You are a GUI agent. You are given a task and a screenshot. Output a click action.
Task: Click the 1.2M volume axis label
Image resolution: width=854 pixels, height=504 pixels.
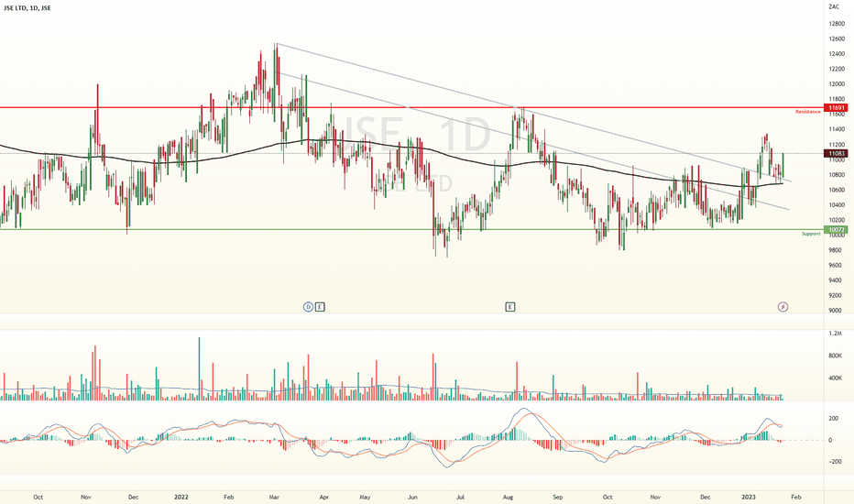[834, 333]
